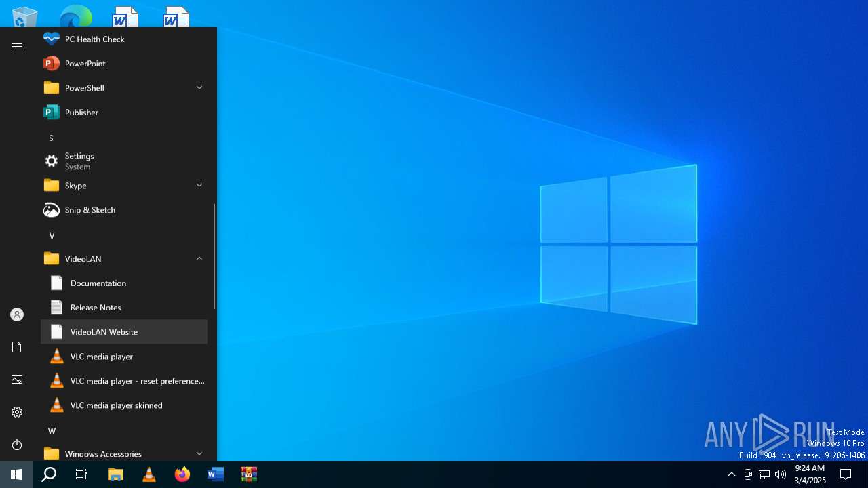Open File Explorer from taskbar
This screenshot has height=488, width=868.
point(116,474)
